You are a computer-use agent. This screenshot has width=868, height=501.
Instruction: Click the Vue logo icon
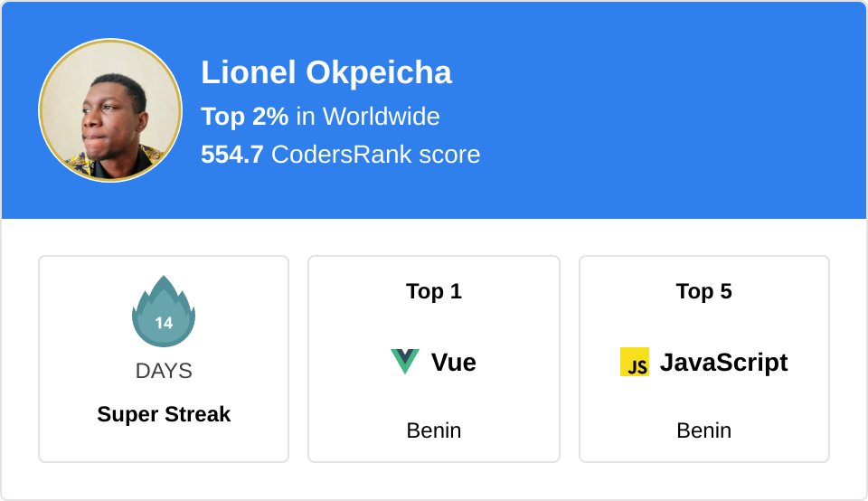[405, 362]
